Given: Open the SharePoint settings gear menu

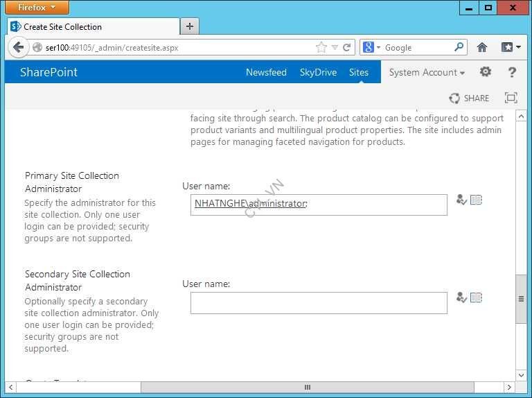Looking at the screenshot, I should [x=486, y=72].
